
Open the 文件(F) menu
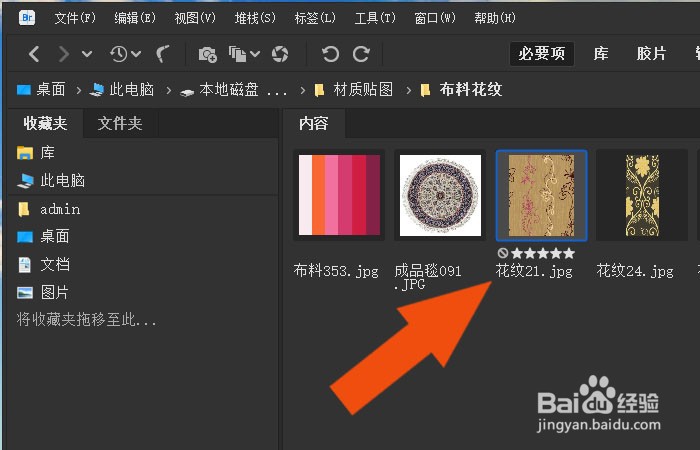pyautogui.click(x=75, y=18)
